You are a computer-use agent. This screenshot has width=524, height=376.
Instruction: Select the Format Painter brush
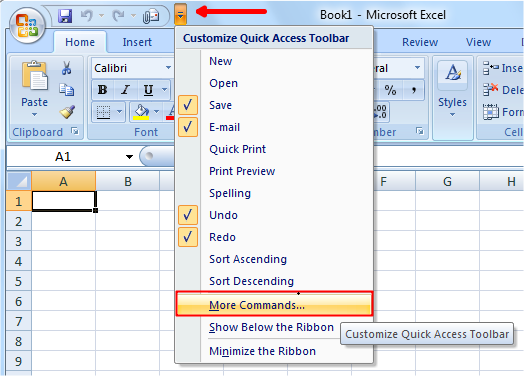click(x=67, y=112)
